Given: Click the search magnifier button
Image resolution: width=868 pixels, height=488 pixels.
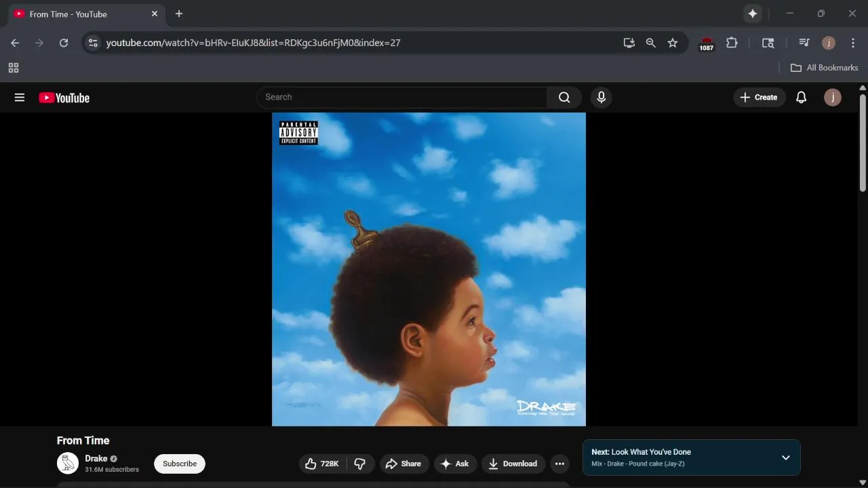Looking at the screenshot, I should point(564,98).
